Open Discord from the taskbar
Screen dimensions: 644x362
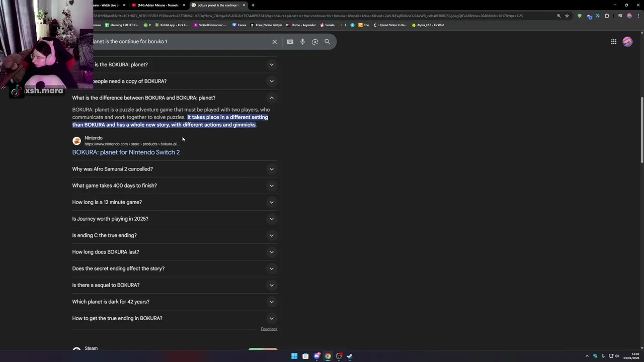pyautogui.click(x=316, y=356)
